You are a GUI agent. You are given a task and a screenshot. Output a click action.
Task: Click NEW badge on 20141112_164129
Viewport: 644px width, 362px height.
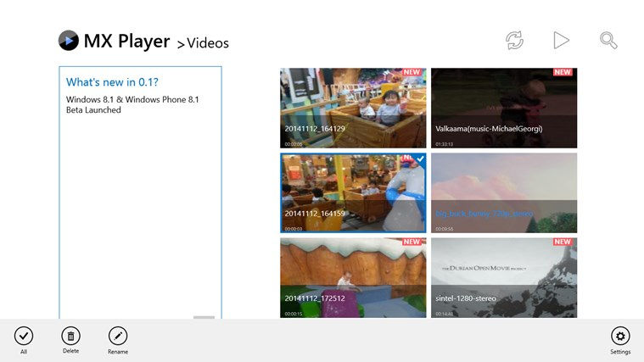412,72
